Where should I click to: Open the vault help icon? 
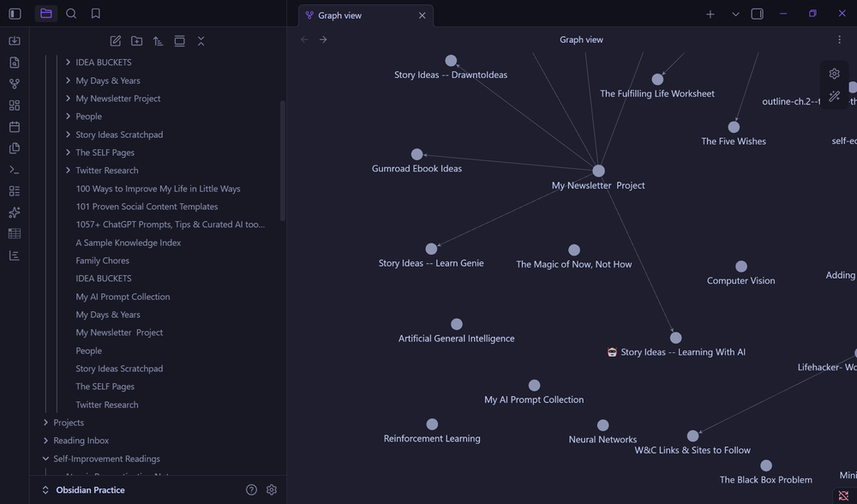pos(251,489)
